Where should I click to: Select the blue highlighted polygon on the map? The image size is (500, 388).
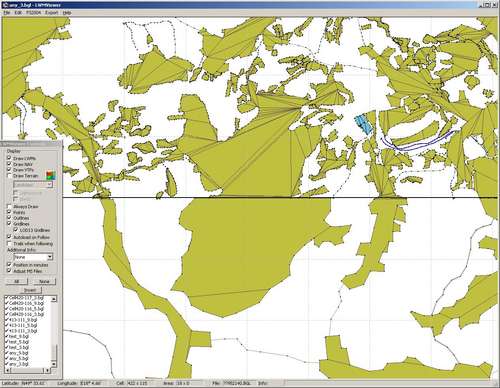(363, 125)
